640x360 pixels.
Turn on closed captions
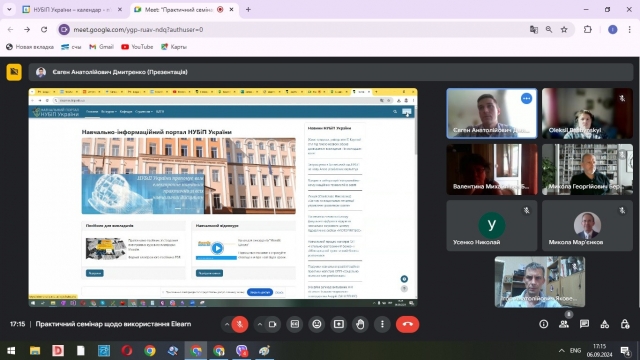[x=295, y=324]
